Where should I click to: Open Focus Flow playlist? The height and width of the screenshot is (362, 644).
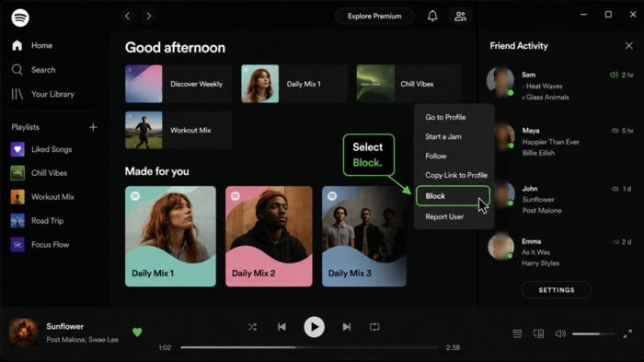pyautogui.click(x=40, y=245)
